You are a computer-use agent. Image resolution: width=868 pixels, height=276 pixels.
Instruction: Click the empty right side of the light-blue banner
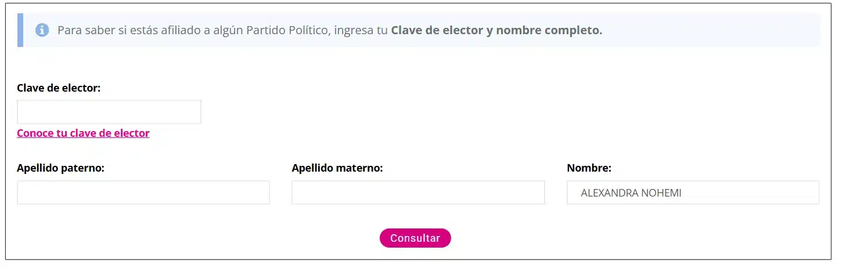click(x=711, y=30)
